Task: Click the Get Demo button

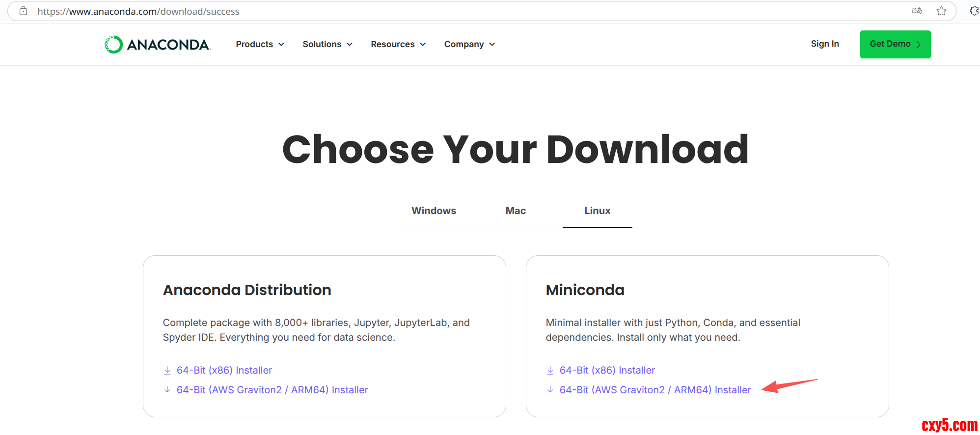Action: (896, 44)
